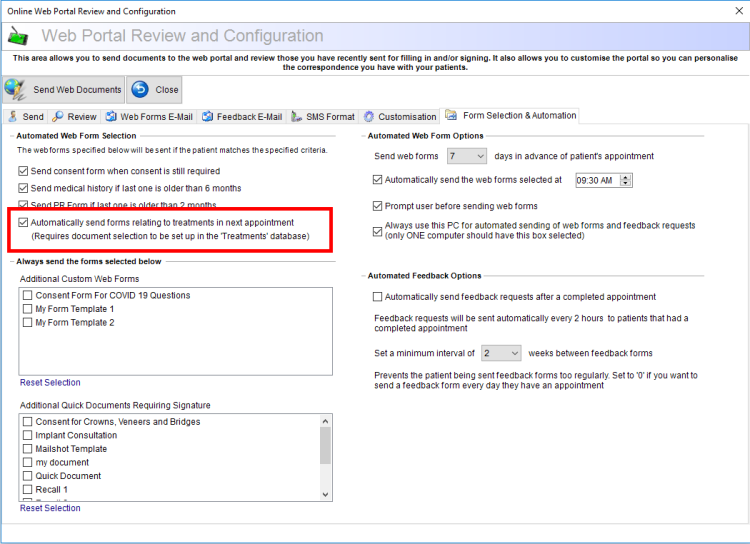Decrease the send time with down spinner

pos(626,184)
